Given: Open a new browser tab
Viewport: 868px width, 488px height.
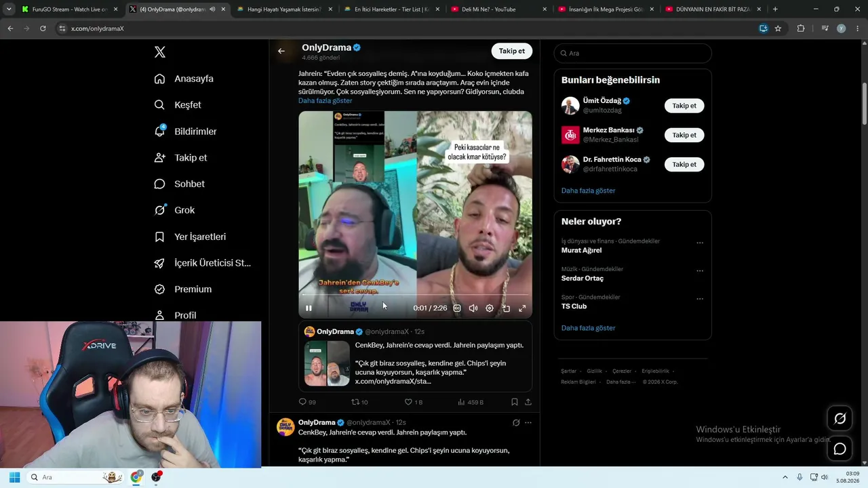Looking at the screenshot, I should pos(775,9).
